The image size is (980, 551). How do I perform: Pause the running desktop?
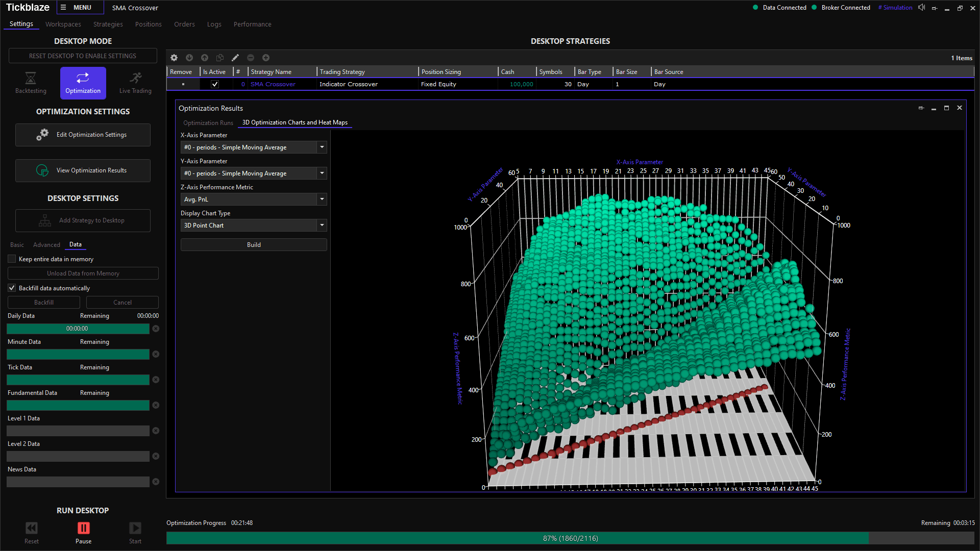[83, 532]
